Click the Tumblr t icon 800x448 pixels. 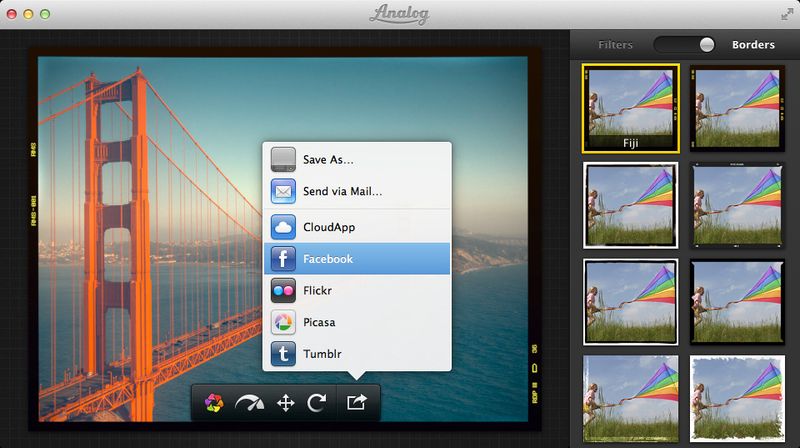283,354
